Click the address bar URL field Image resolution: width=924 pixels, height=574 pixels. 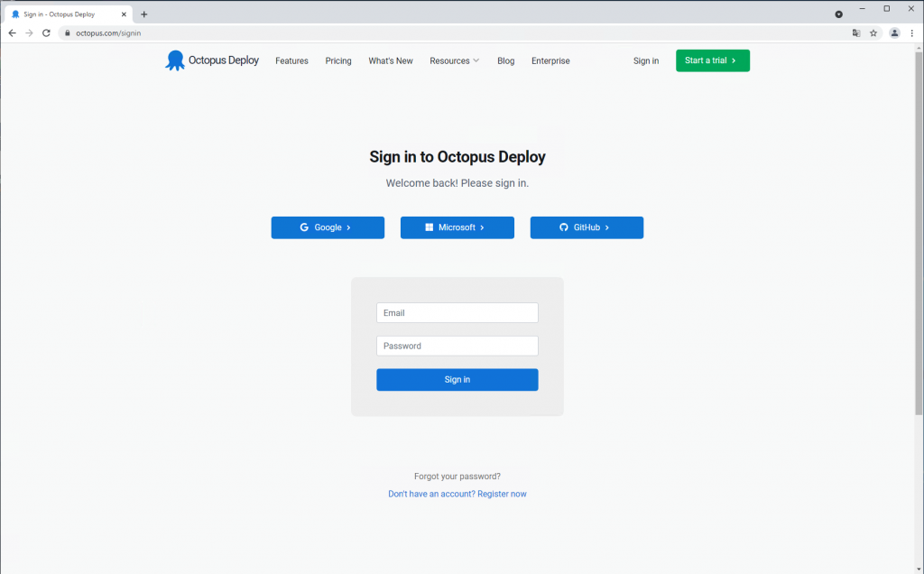pos(454,33)
